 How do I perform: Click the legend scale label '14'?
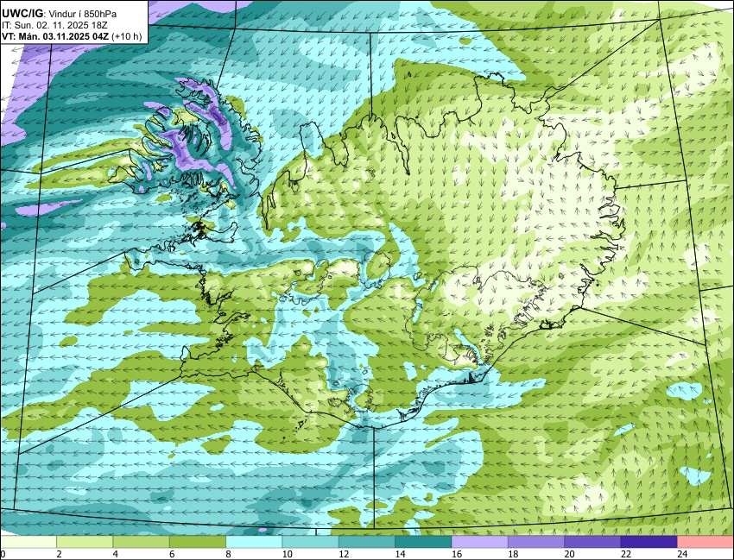click(400, 554)
